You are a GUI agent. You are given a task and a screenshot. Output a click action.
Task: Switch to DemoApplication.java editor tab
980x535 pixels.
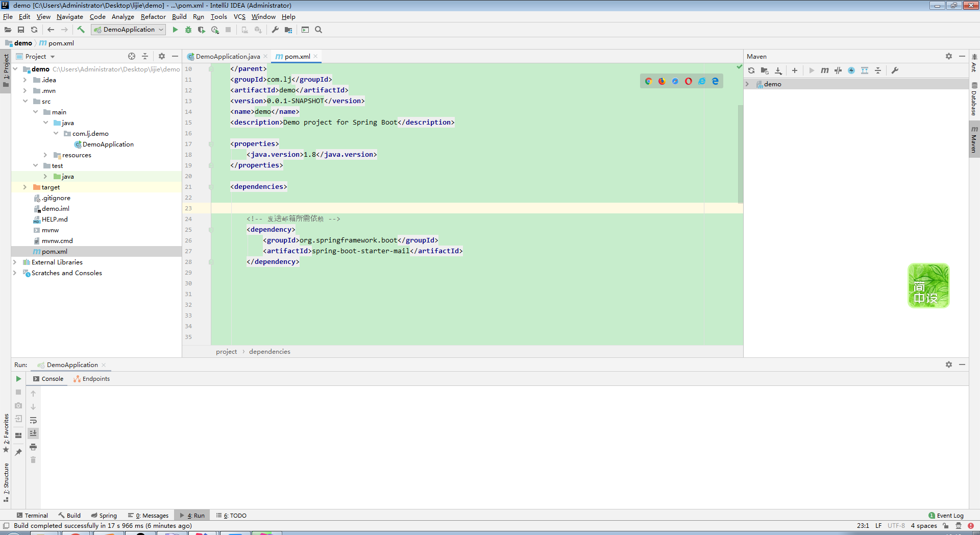click(227, 56)
